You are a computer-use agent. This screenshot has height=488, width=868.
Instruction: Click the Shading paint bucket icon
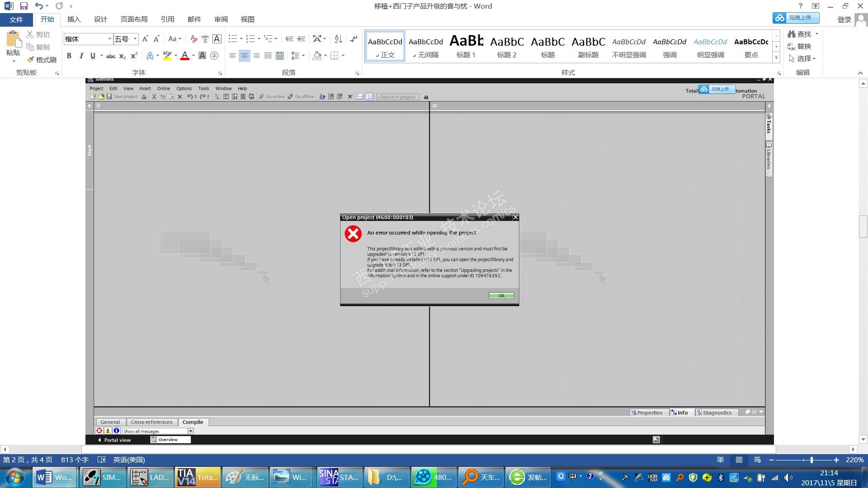point(317,56)
